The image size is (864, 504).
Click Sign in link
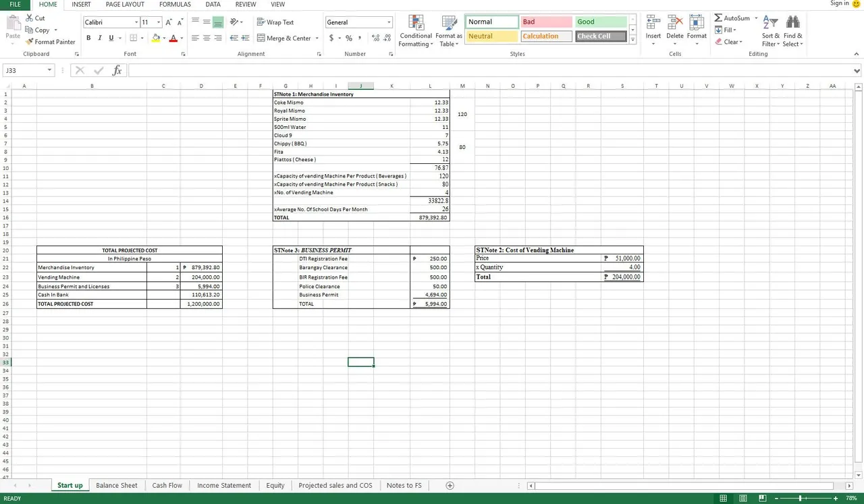(840, 3)
